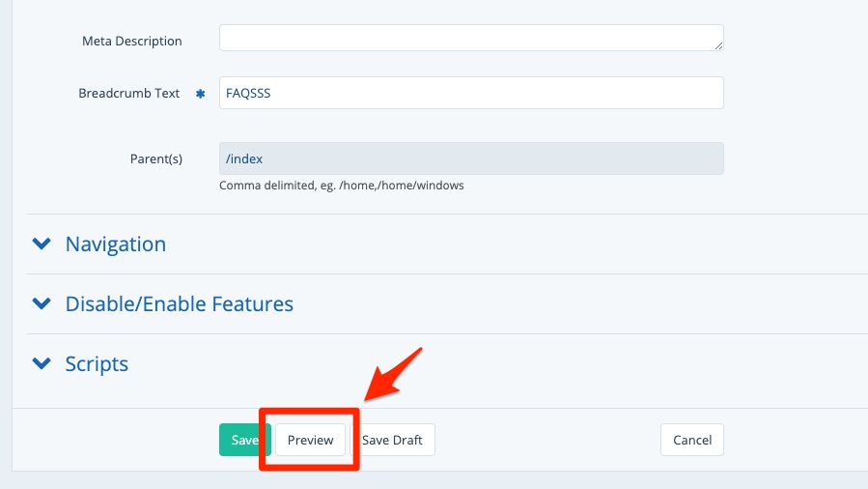Click the Parent(s) label
The width and height of the screenshot is (868, 489).
(x=155, y=158)
